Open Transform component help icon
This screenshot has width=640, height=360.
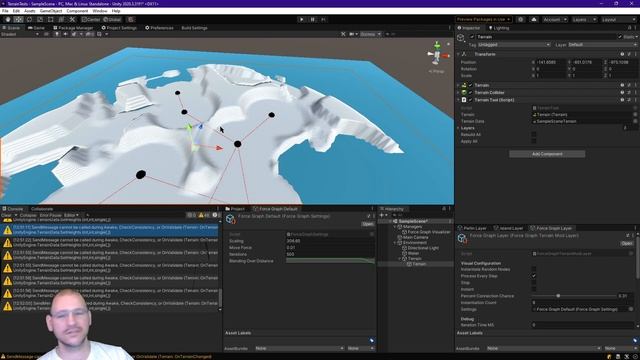click(622, 54)
